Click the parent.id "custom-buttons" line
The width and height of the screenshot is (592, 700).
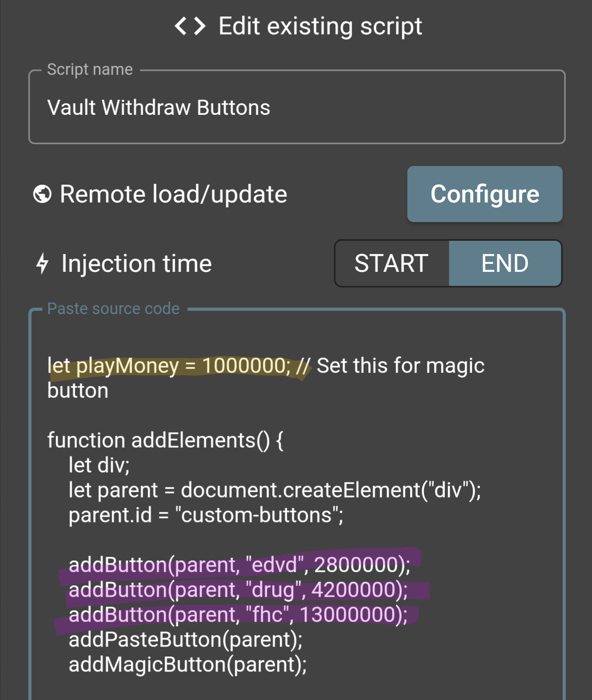(x=205, y=515)
